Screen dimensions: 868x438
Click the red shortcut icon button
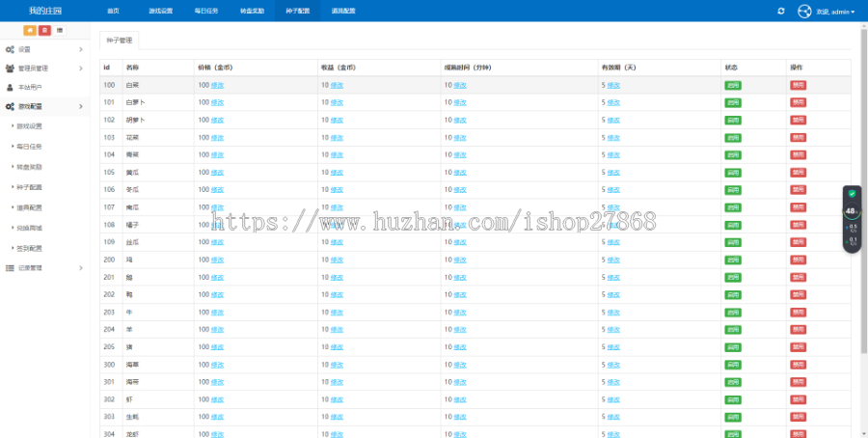point(44,31)
